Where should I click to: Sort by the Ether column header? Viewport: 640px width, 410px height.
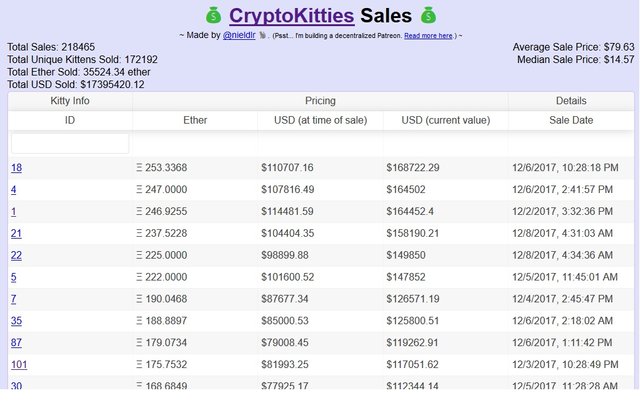coord(195,120)
